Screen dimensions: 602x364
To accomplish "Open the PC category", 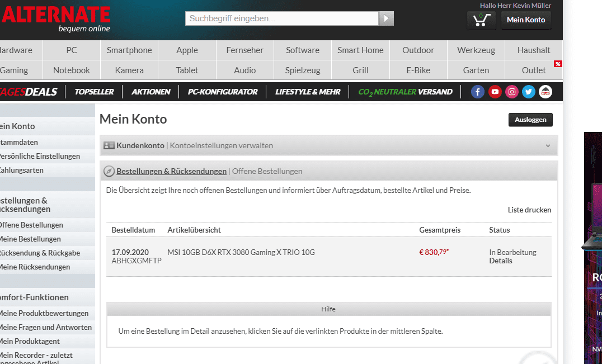I will click(72, 50).
